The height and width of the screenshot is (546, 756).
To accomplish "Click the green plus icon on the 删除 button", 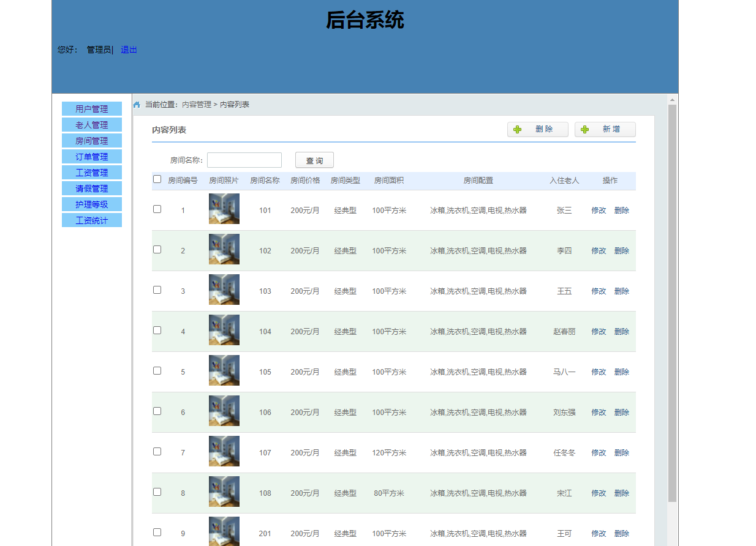I will (x=518, y=129).
